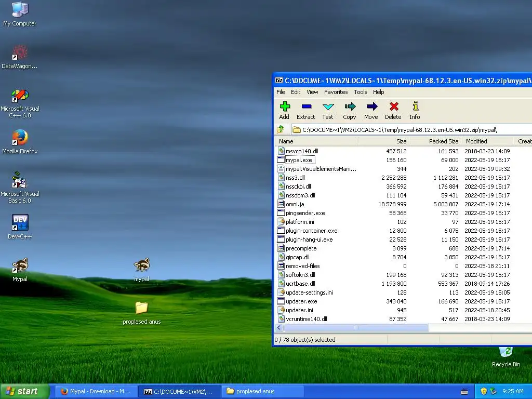The image size is (532, 399).
Task: Click the icon of updater.ini file
Action: [x=281, y=310]
